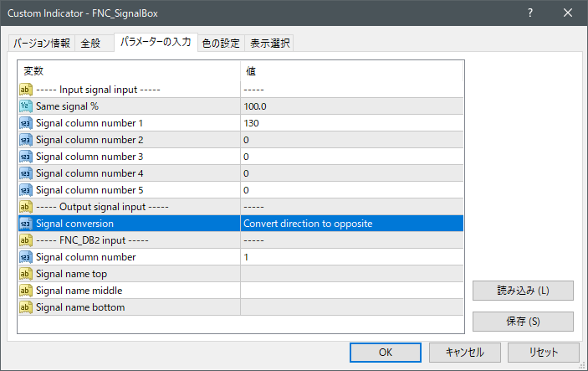Click the string icon beside Input signal input
Viewport: 588px width, 371px height.
coord(25,90)
